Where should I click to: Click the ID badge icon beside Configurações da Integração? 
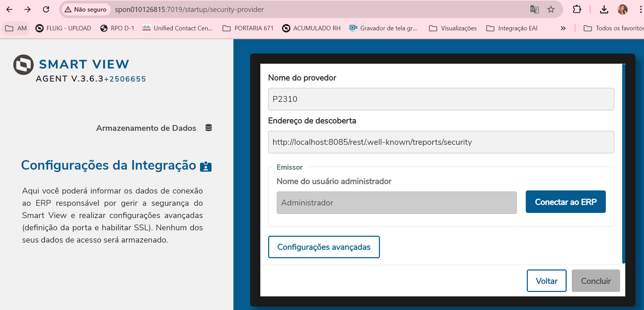coord(206,166)
